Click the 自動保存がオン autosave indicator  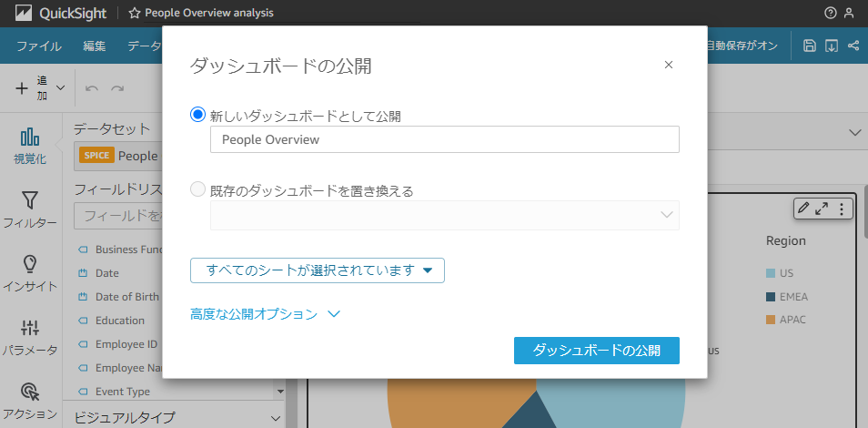[742, 46]
